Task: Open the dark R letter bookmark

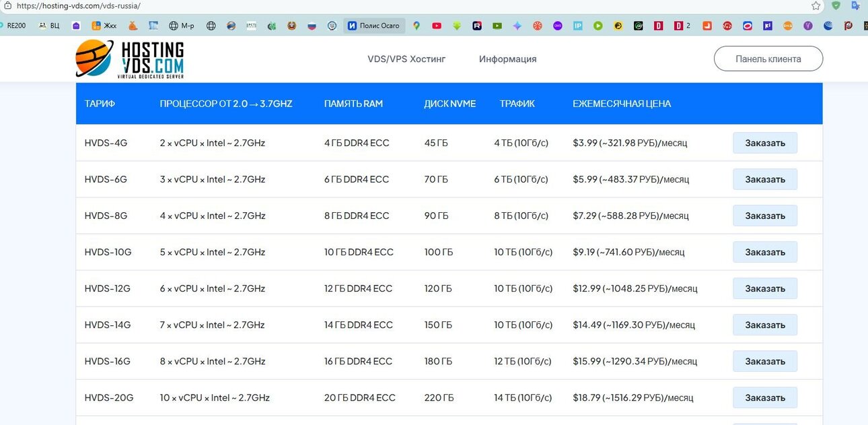Action: [x=477, y=26]
